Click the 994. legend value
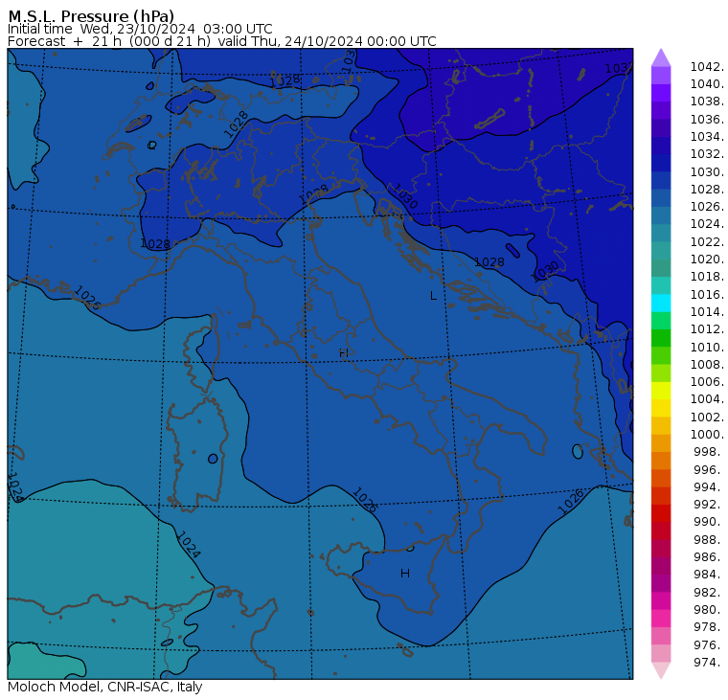Viewport: 728px width, 700px height. [x=709, y=487]
